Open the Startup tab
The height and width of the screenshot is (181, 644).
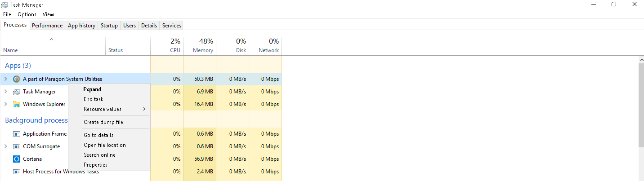coord(109,26)
